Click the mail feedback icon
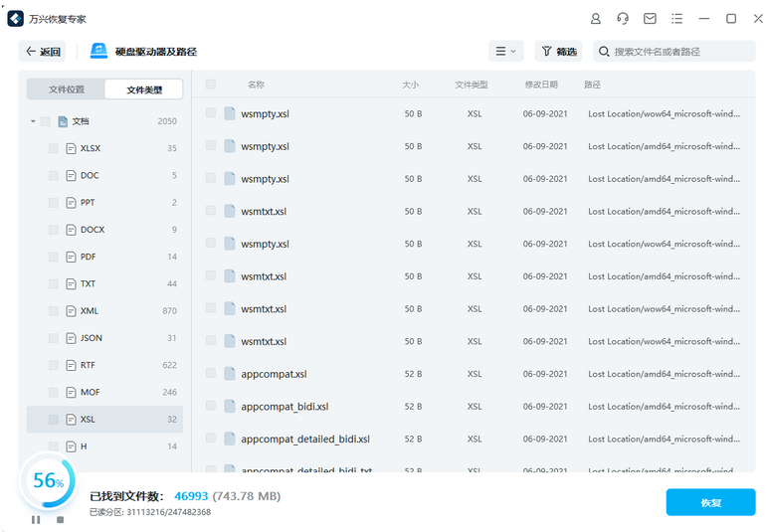The height and width of the screenshot is (532, 767). point(650,19)
